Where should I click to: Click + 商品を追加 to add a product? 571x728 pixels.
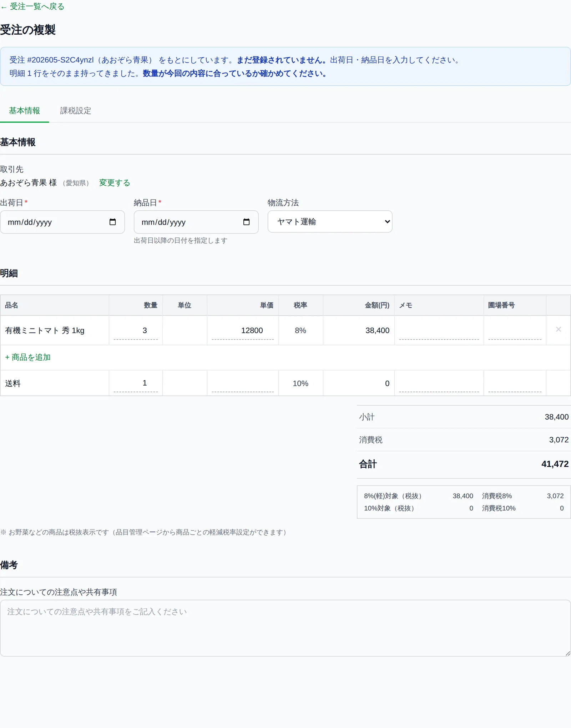coord(28,357)
